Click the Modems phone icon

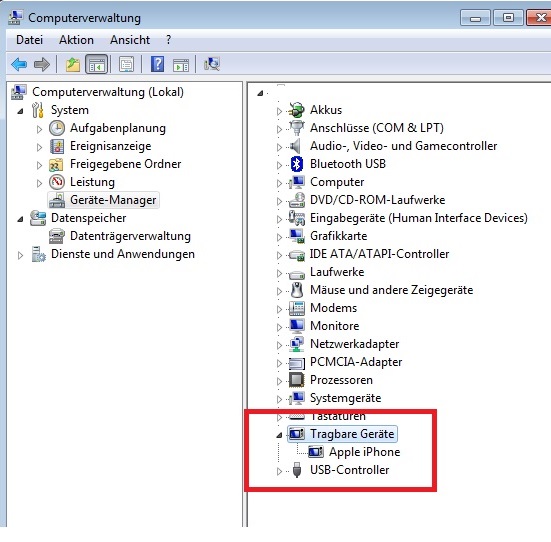(x=297, y=308)
